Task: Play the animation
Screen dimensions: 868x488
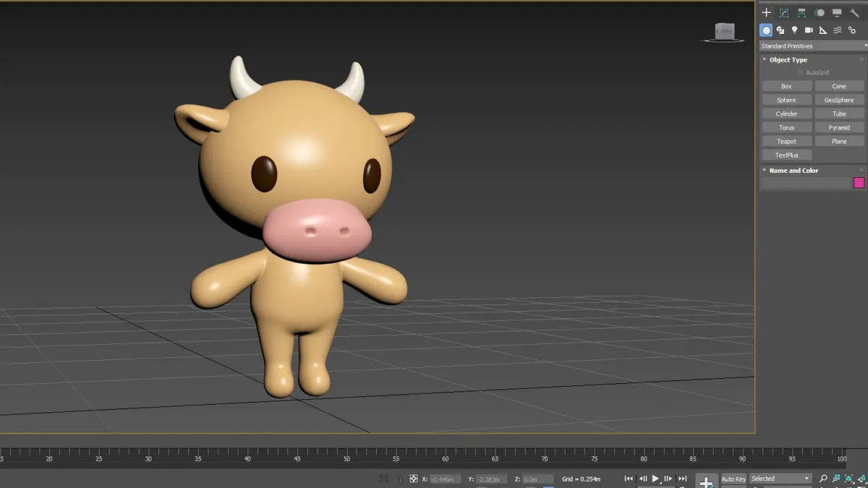Action: click(655, 479)
